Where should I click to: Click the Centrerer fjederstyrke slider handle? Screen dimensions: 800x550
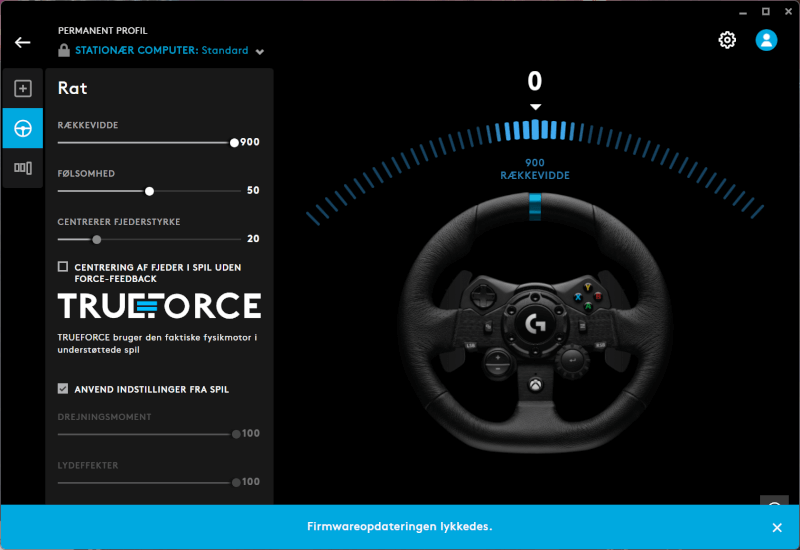click(x=96, y=239)
